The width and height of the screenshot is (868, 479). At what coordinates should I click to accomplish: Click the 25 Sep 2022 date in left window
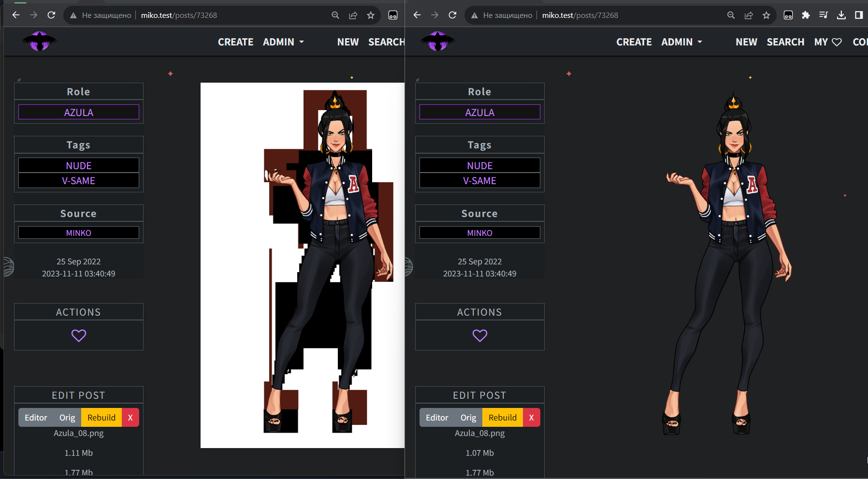pyautogui.click(x=79, y=261)
